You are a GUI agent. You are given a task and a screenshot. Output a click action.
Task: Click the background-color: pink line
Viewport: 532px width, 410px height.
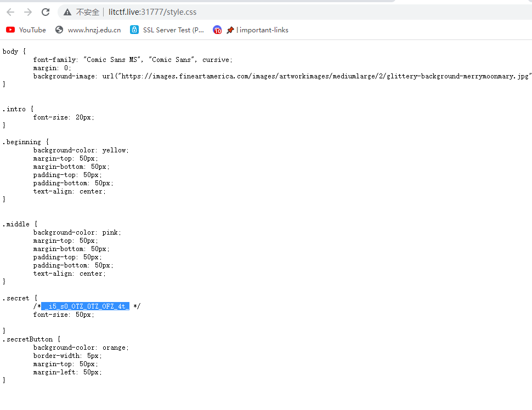[x=77, y=232]
